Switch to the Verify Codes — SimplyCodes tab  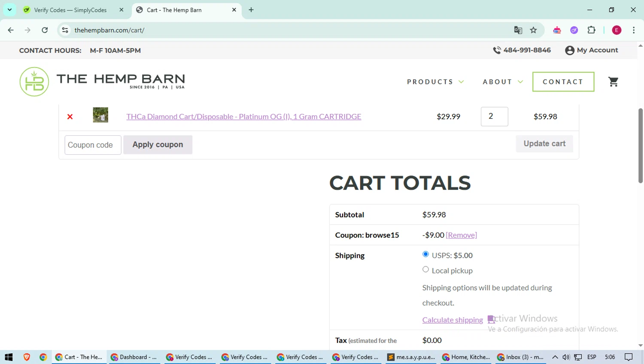coord(70,10)
